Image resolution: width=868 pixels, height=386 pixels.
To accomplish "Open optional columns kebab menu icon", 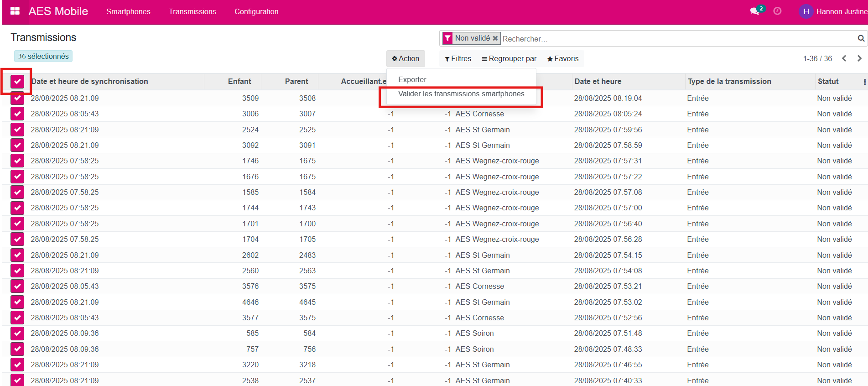I will point(864,82).
